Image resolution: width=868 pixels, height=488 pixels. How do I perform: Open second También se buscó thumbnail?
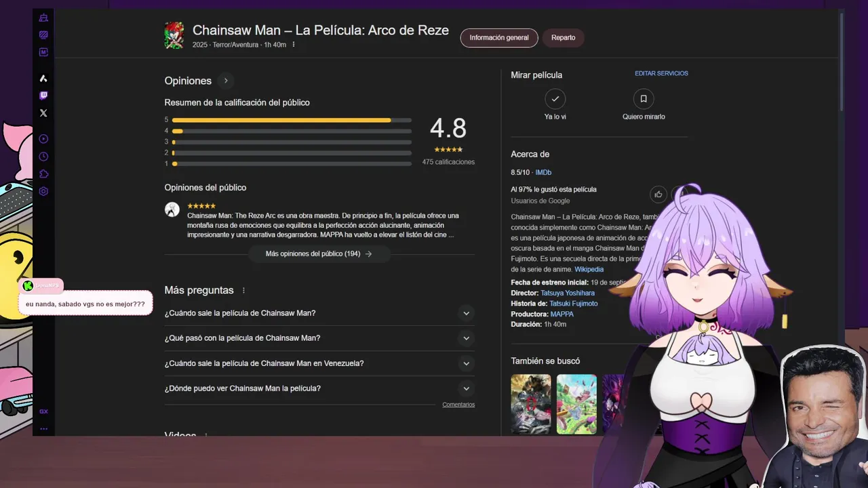click(576, 404)
